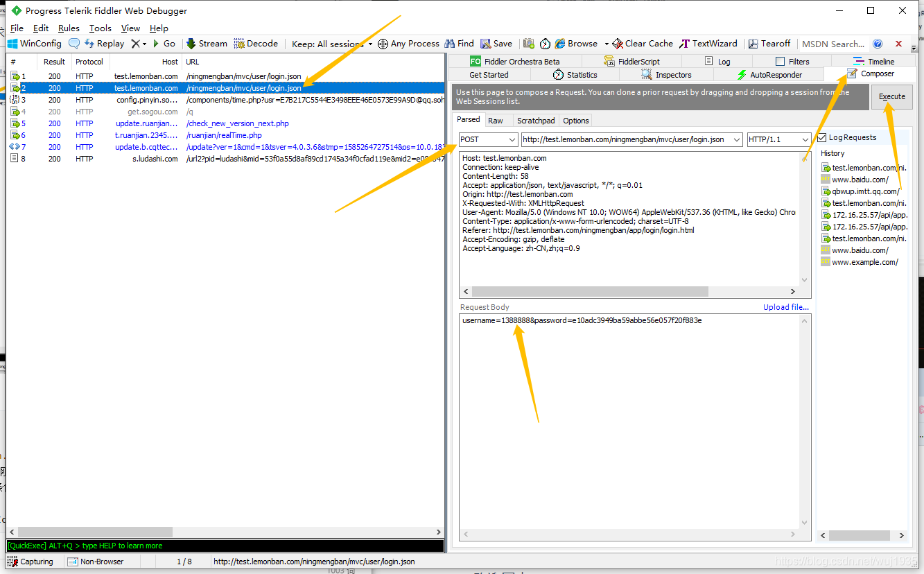
Task: Click the Execute button
Action: point(892,96)
